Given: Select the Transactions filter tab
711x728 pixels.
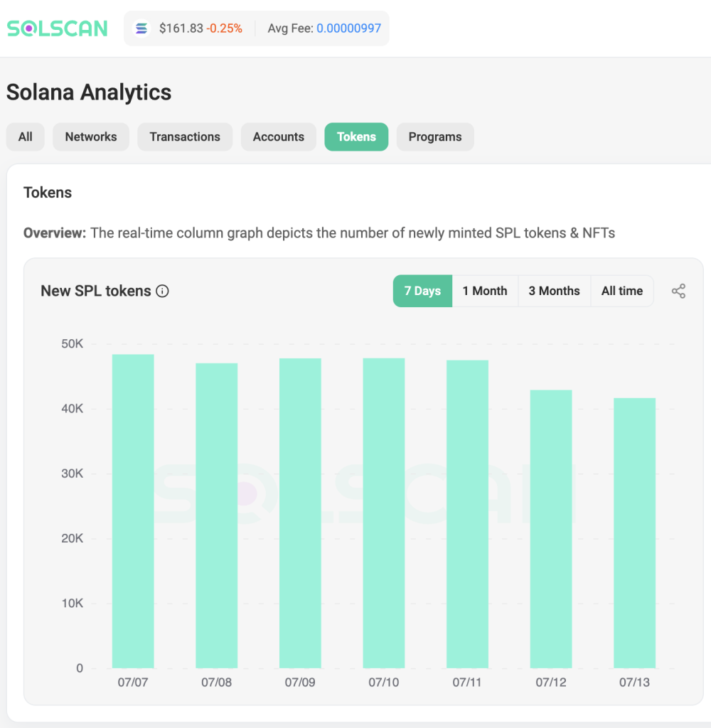Looking at the screenshot, I should point(185,136).
